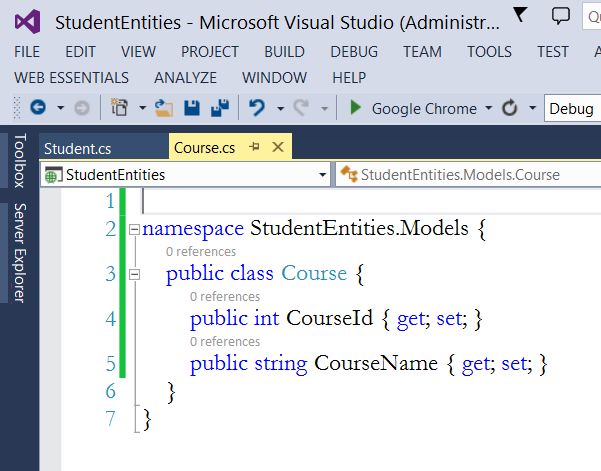Click the New Project toolbar icon
601x471 pixels.
click(120, 108)
